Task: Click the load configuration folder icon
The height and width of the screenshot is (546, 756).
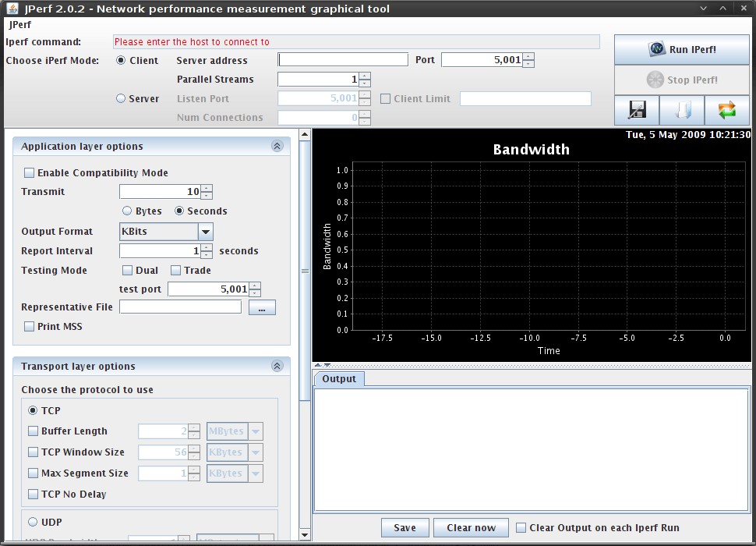Action: (682, 111)
